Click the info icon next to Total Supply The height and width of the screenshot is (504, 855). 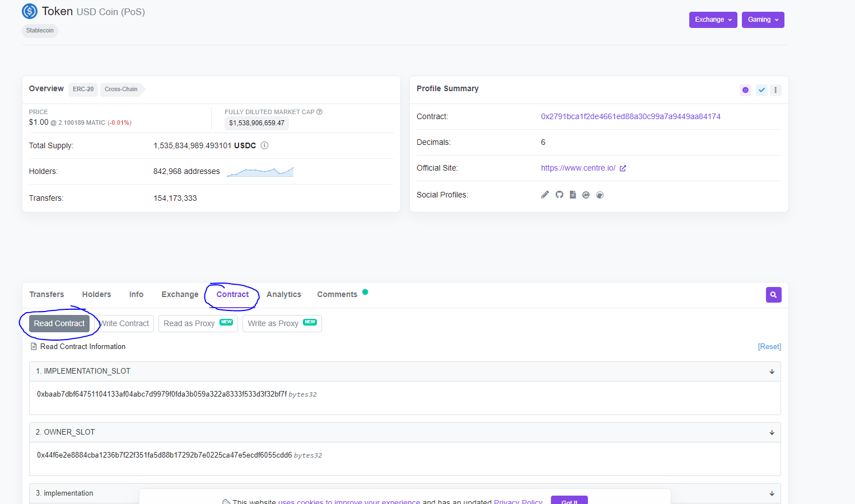pyautogui.click(x=265, y=145)
